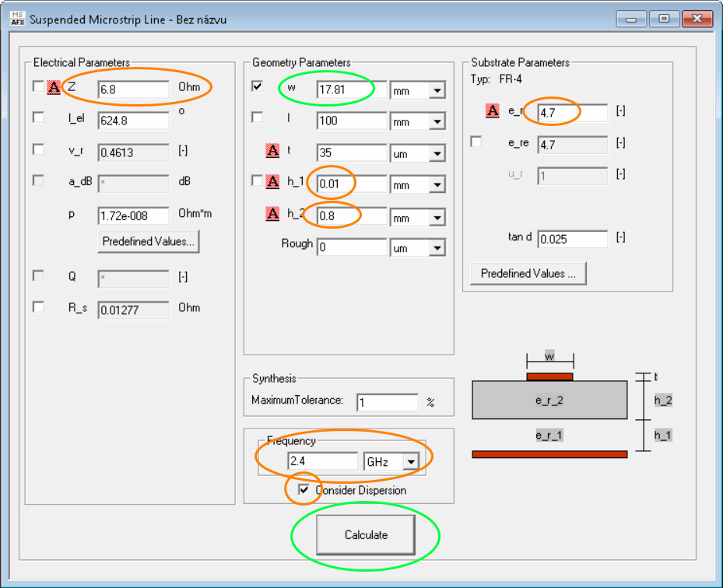Image resolution: width=723 pixels, height=588 pixels.
Task: Open the frequency unit GHz dropdown
Action: pyautogui.click(x=409, y=462)
